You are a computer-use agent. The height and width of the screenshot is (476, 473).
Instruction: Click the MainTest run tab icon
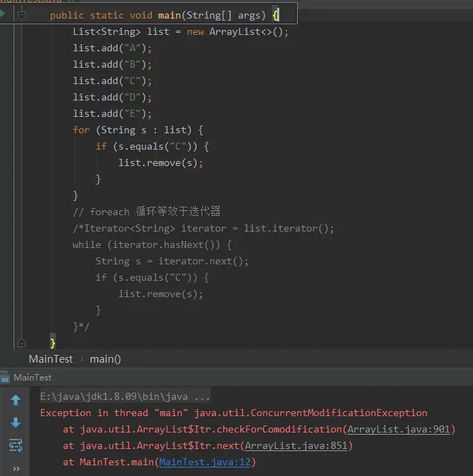coord(5,378)
